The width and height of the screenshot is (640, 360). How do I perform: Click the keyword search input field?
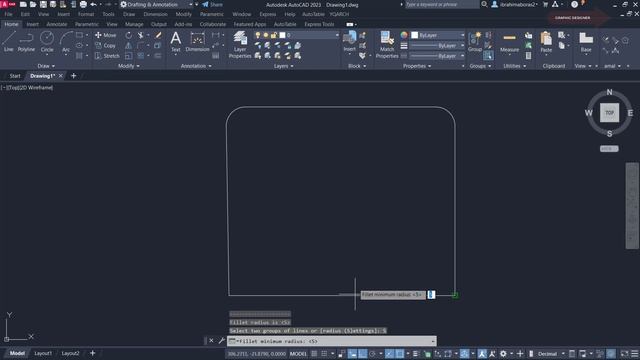(x=442, y=4)
